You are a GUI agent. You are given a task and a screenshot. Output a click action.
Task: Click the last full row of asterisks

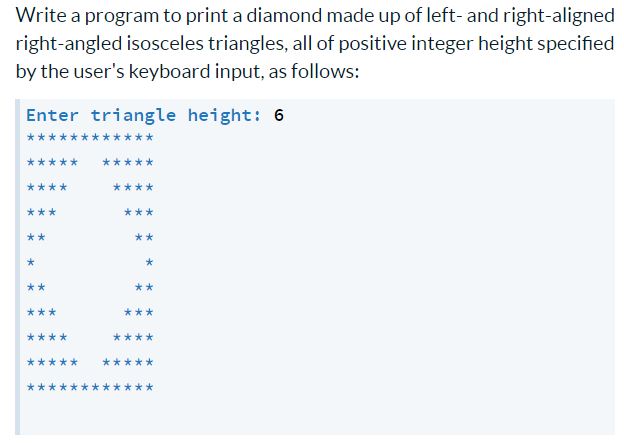(90, 387)
